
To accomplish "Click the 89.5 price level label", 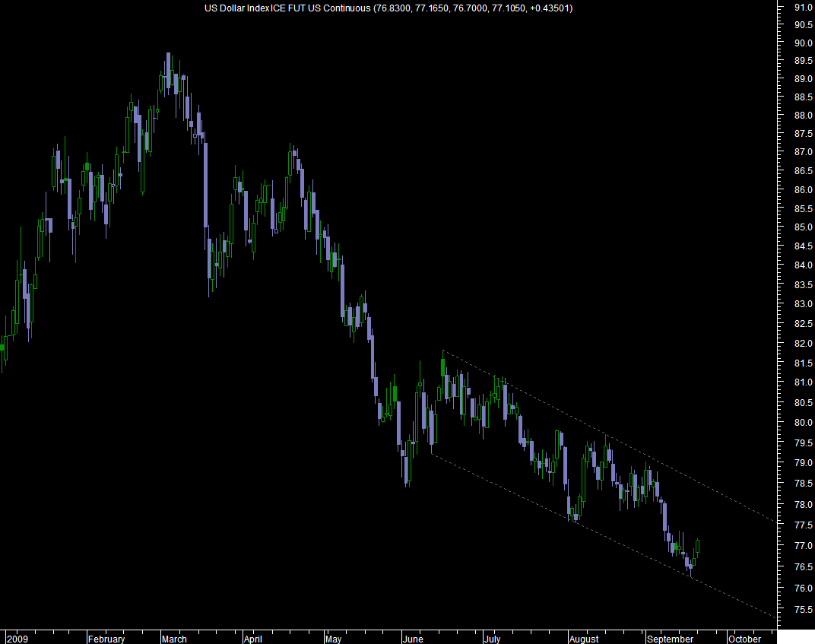I will pos(803,60).
